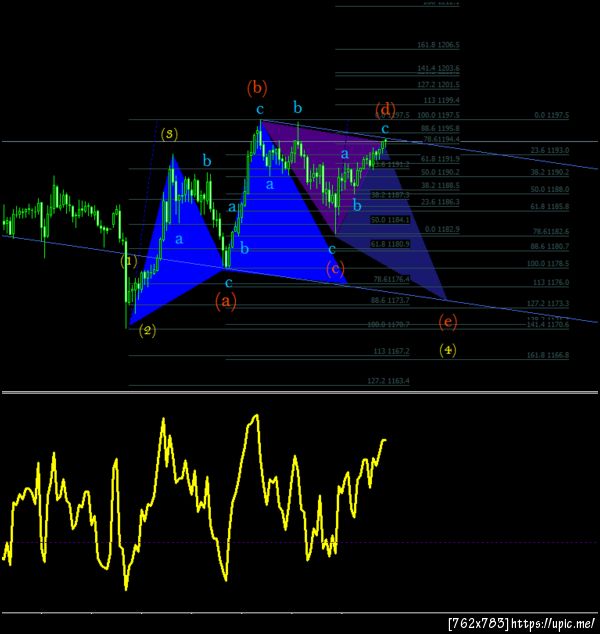This screenshot has height=634, width=600.
Task: Click the upic.me watermark link
Action: point(553,623)
